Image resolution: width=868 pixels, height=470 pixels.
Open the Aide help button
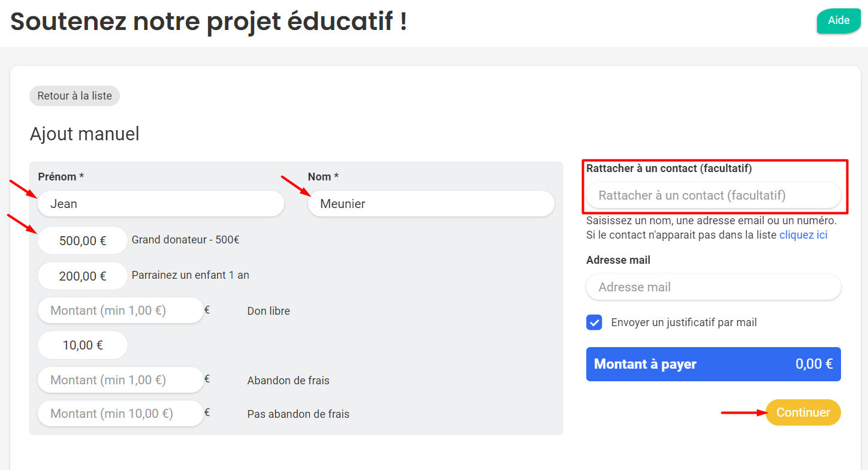pos(839,21)
